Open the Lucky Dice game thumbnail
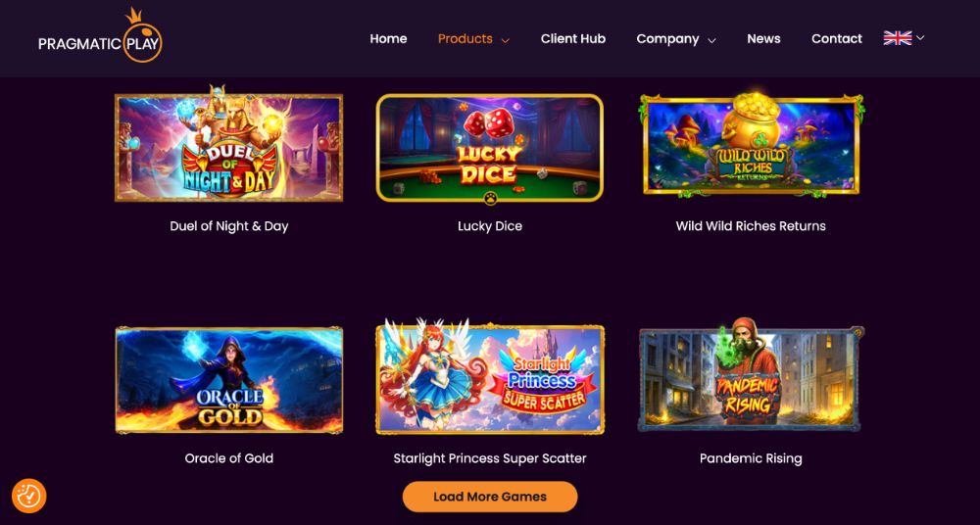Screen dimensions: 980x525 pyautogui.click(x=490, y=148)
